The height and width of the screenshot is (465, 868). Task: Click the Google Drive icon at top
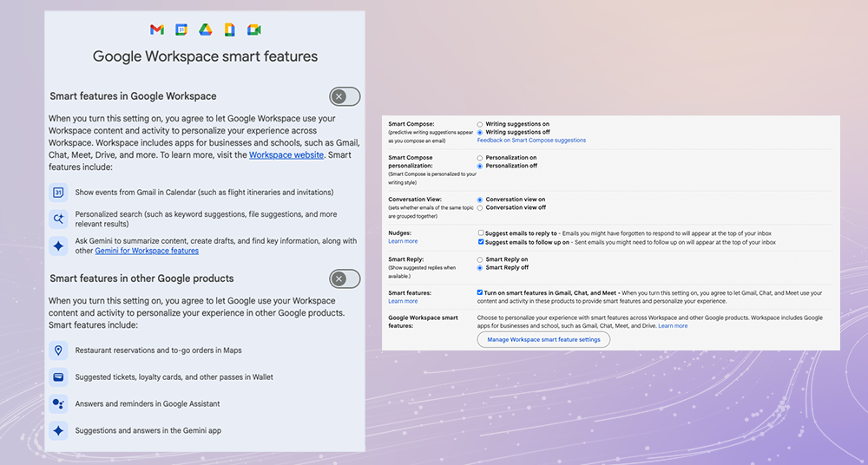click(x=206, y=29)
